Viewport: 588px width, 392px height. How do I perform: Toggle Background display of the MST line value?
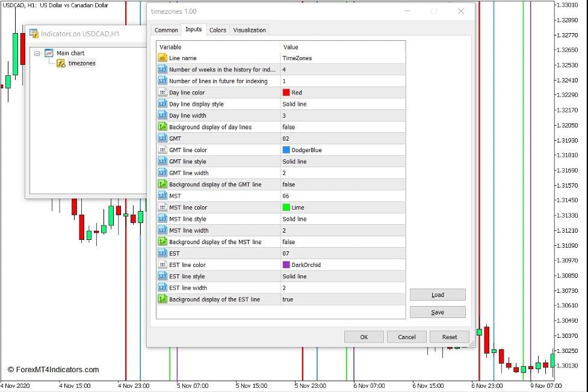(x=342, y=242)
